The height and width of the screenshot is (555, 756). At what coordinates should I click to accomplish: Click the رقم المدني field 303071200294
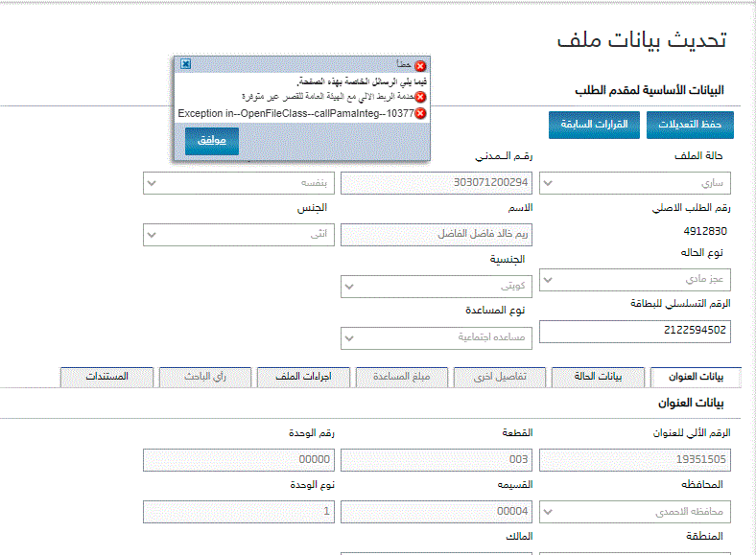click(437, 183)
